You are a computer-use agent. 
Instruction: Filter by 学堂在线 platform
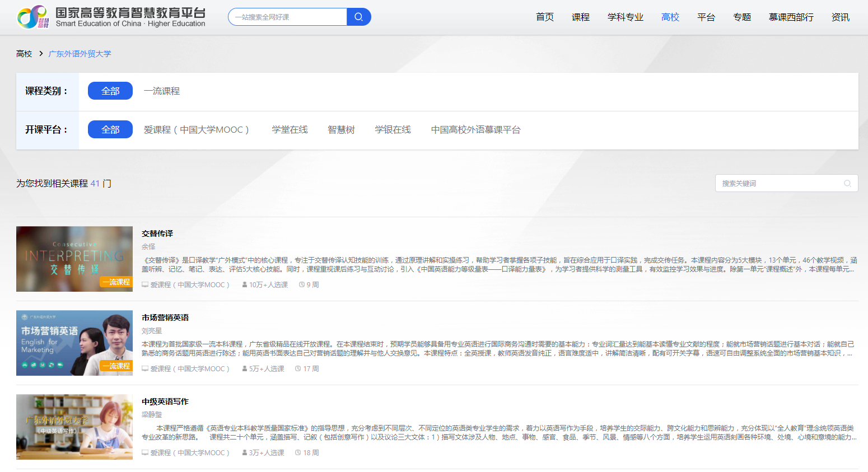click(290, 129)
